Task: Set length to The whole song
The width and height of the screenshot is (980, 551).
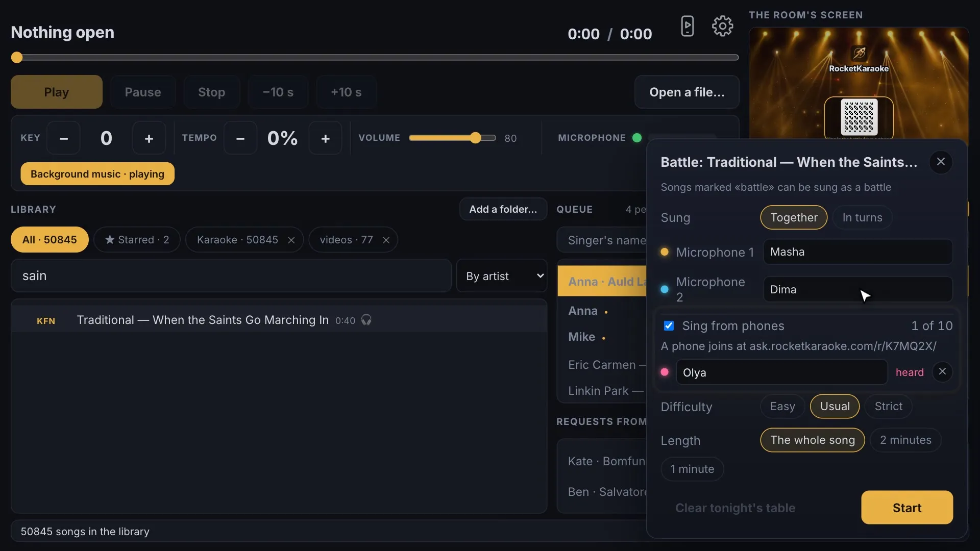Action: point(813,440)
